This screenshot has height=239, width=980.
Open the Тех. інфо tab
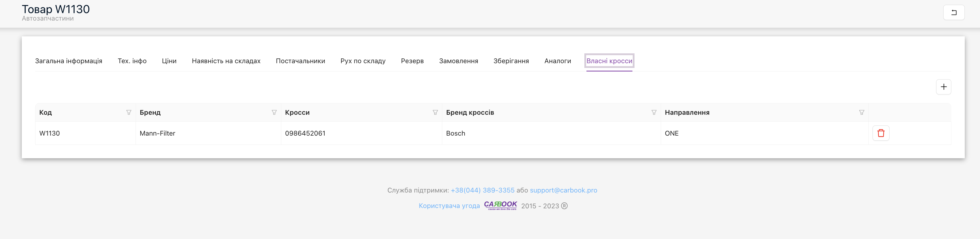tap(132, 61)
